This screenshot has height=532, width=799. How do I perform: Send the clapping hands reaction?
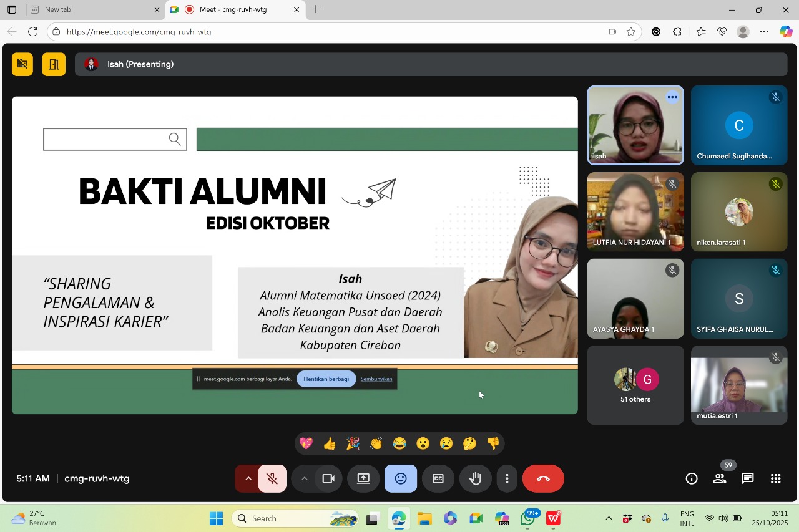(x=376, y=443)
